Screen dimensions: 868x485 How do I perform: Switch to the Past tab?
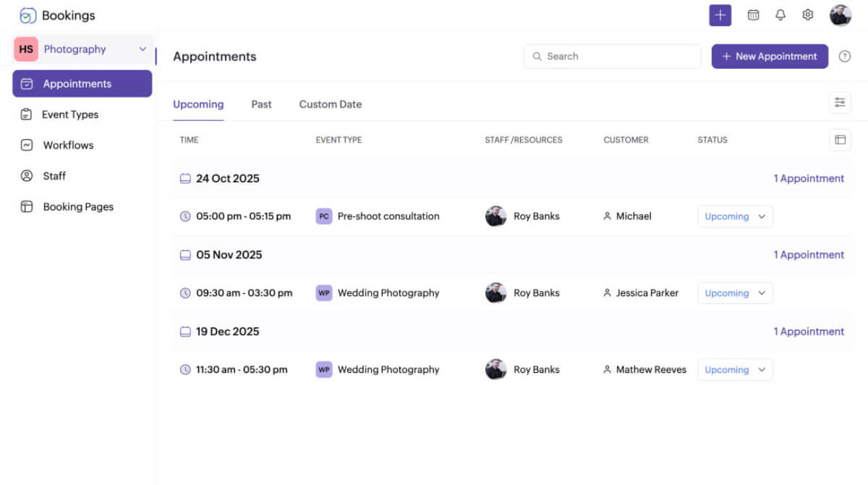coord(261,104)
